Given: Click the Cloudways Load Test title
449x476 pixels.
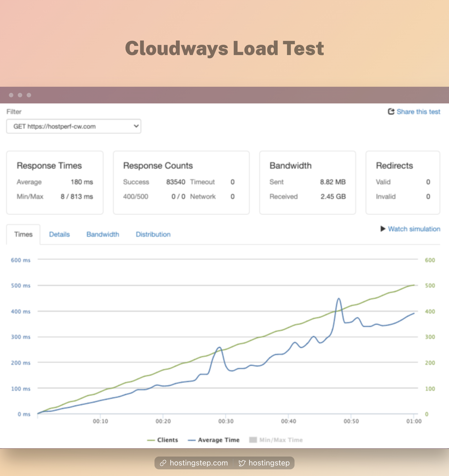Looking at the screenshot, I should tap(225, 48).
